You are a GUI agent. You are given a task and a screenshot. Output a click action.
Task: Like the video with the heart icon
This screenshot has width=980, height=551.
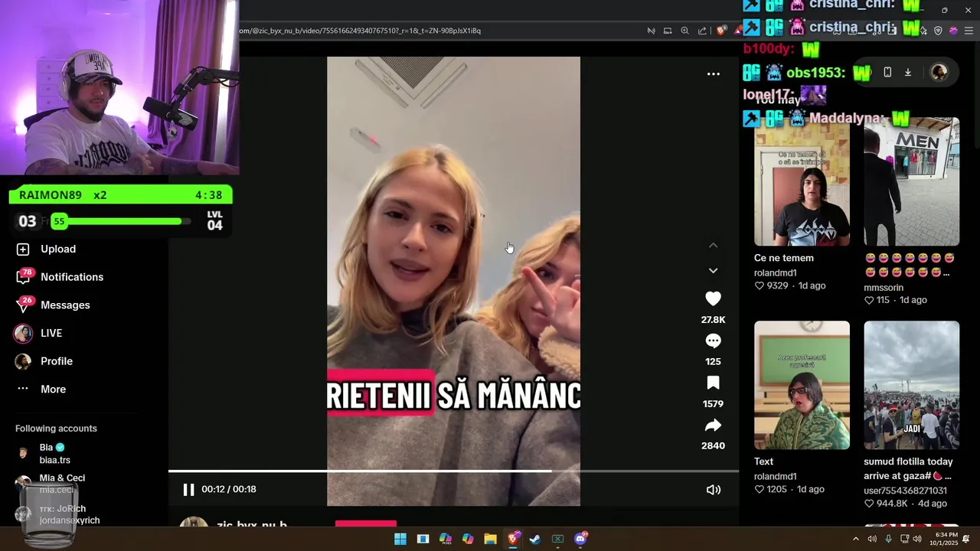(713, 299)
